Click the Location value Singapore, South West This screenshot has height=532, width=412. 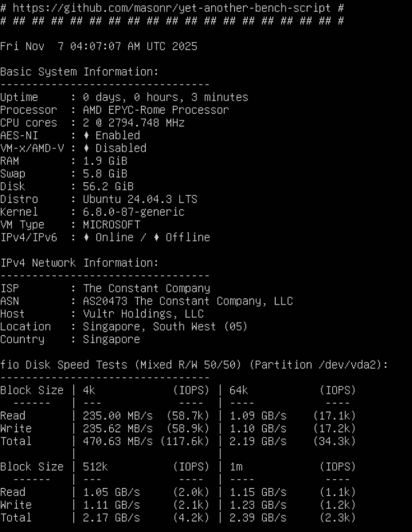click(x=165, y=327)
